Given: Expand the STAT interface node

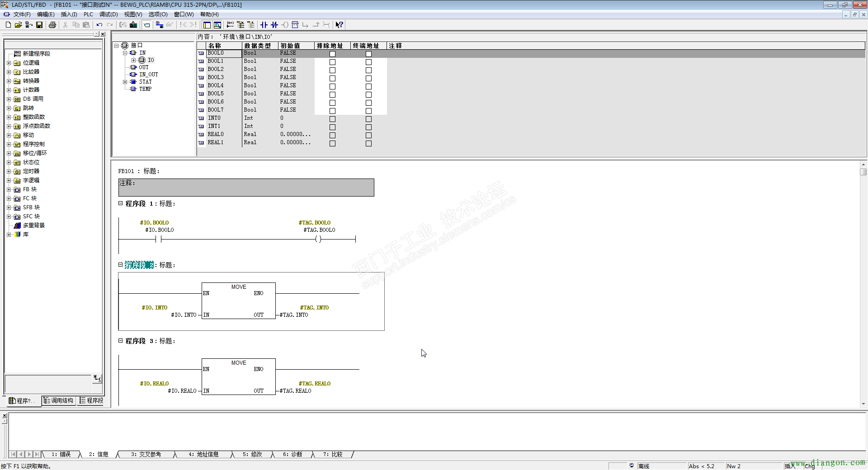Looking at the screenshot, I should [125, 82].
